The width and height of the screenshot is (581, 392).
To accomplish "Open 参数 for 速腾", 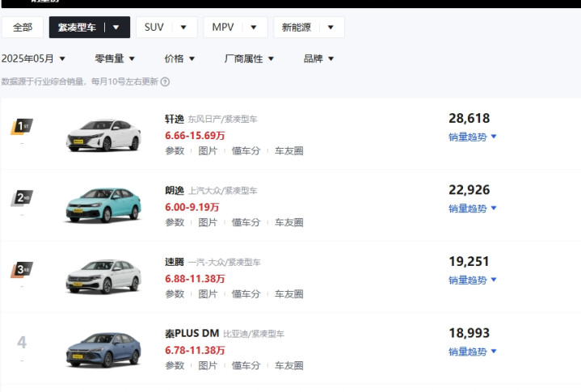I will point(175,294).
